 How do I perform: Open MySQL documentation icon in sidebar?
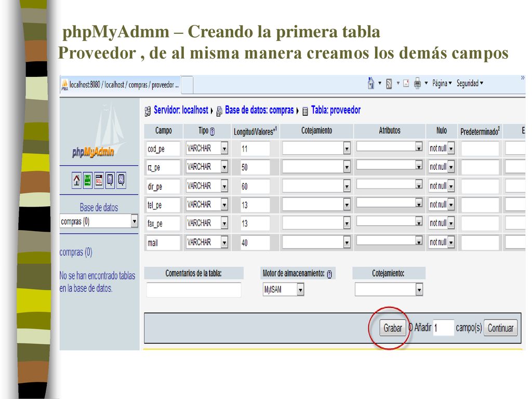(121, 180)
